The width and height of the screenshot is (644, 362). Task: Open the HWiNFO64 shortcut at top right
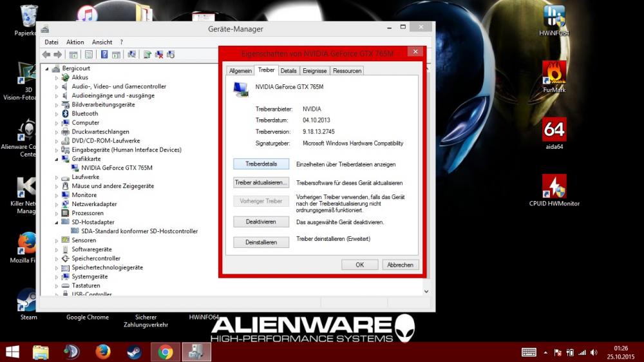click(554, 19)
